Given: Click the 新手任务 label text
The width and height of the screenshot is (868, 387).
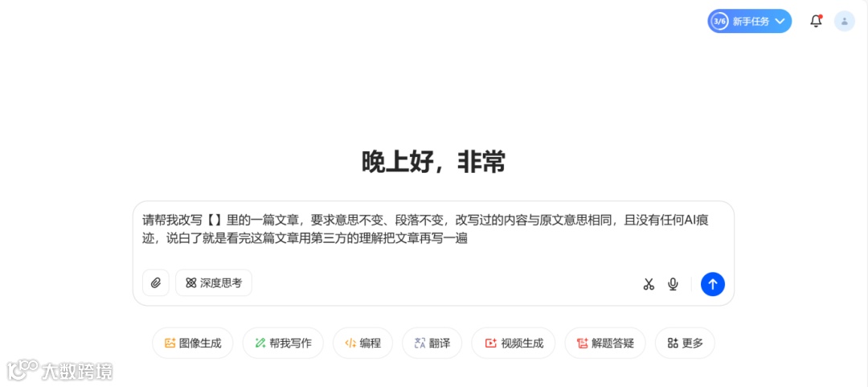Looking at the screenshot, I should 751,22.
